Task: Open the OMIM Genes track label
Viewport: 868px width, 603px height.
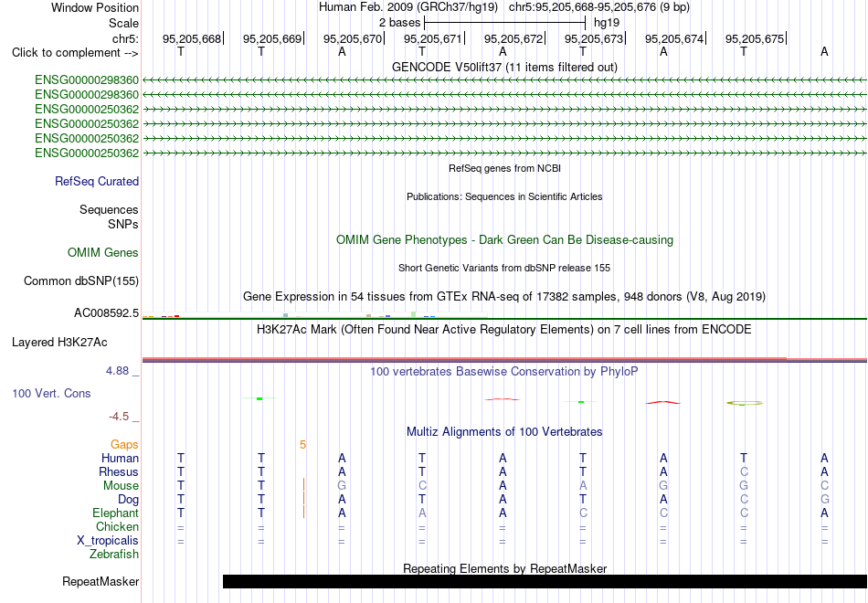Action: click(x=103, y=252)
